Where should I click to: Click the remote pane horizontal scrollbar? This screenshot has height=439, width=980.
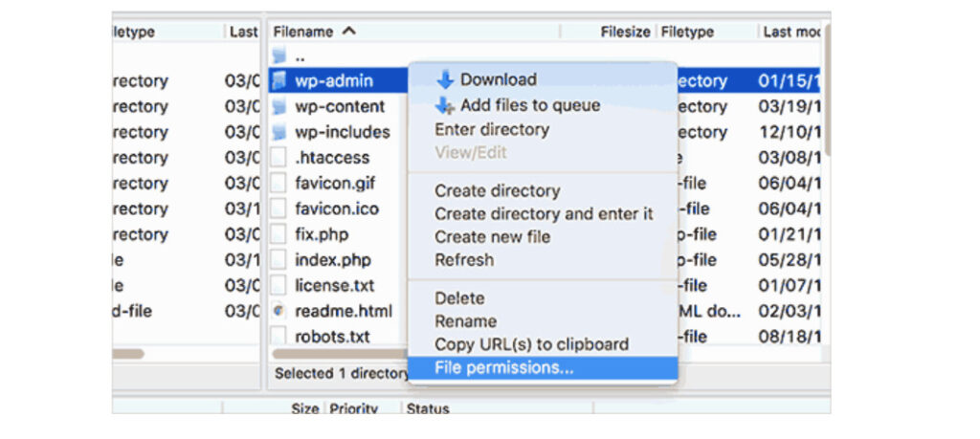point(338,354)
